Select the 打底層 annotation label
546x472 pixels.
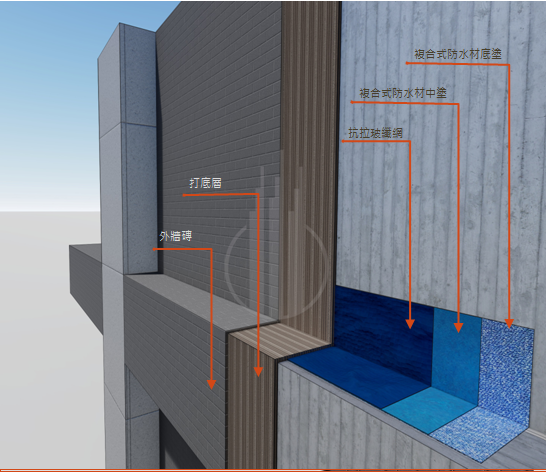coord(205,183)
